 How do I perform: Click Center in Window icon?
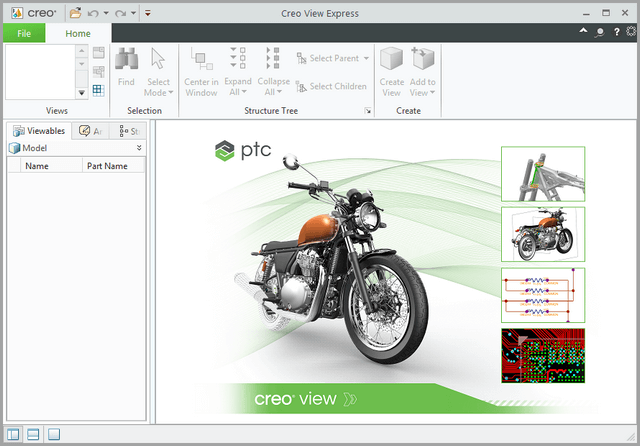click(201, 62)
